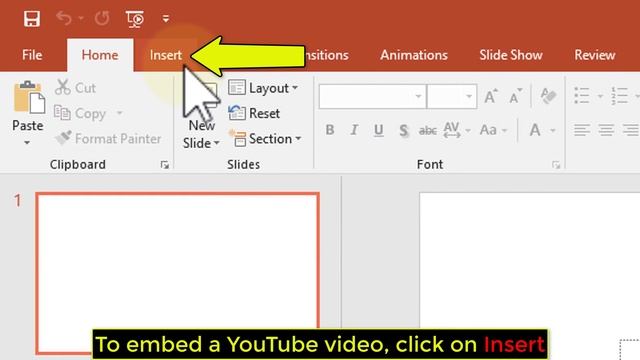Click the Change Case Aa icon
The image size is (640, 360).
[488, 130]
